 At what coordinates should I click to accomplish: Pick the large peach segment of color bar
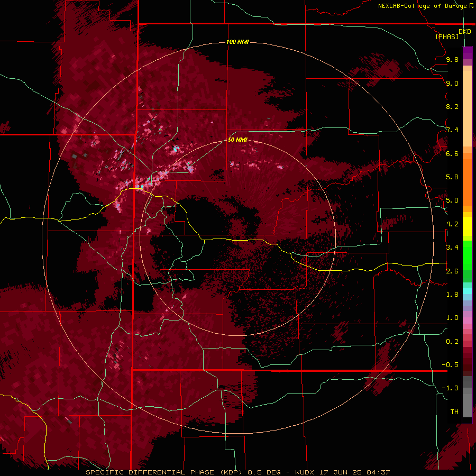coord(467,108)
